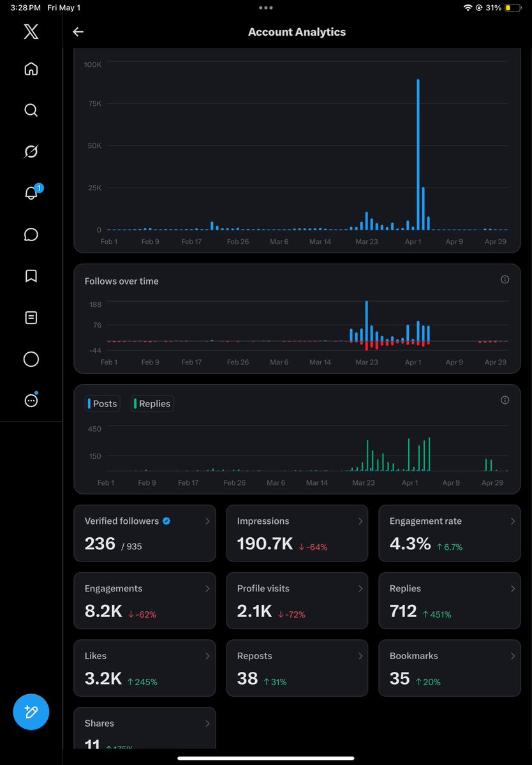Open profile circle icon in sidebar
Image resolution: width=532 pixels, height=765 pixels.
[31, 359]
